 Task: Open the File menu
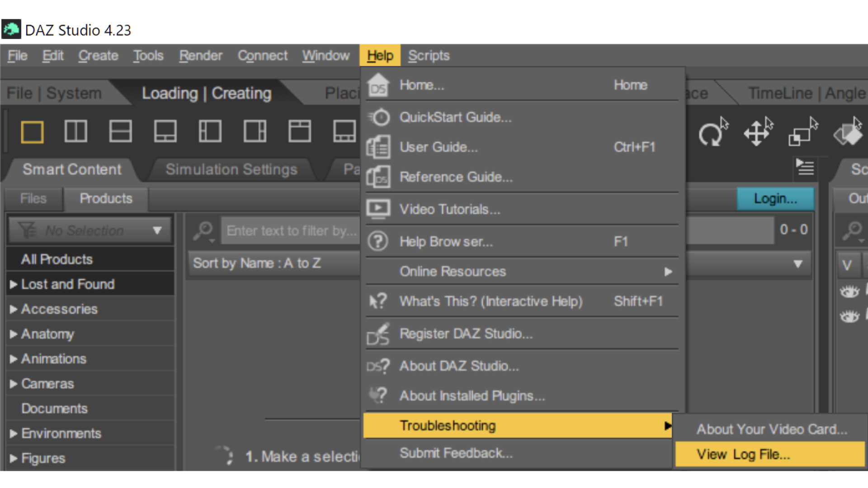click(x=18, y=56)
